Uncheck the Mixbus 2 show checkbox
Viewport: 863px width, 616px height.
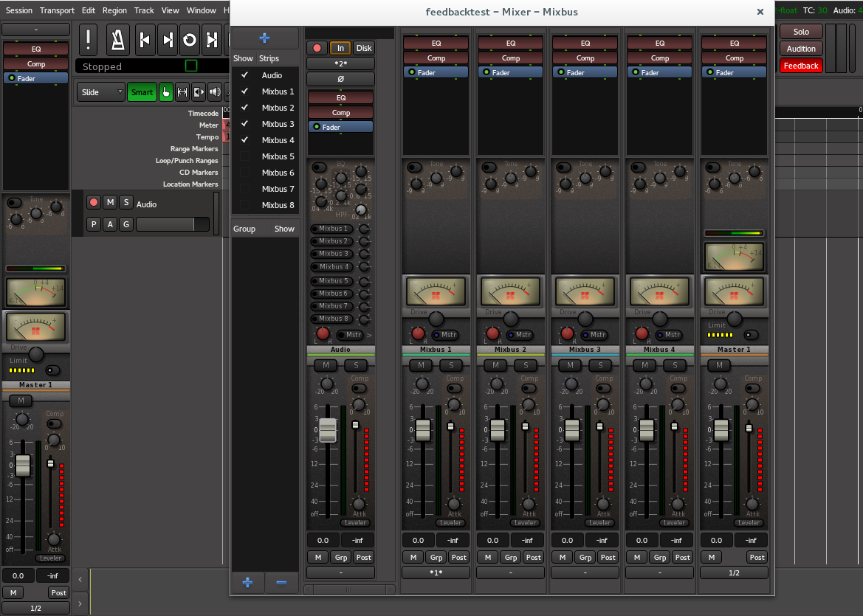[244, 108]
